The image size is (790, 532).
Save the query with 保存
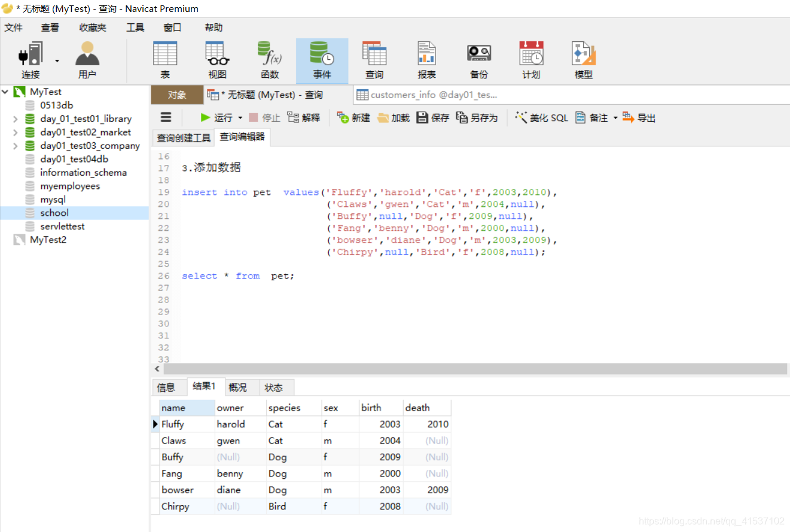point(433,118)
